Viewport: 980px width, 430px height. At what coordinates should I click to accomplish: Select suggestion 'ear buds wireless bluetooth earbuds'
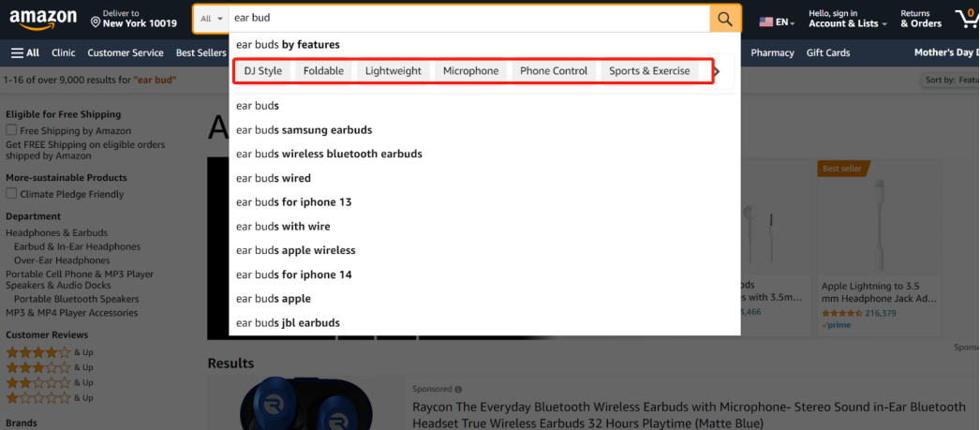[x=329, y=154]
